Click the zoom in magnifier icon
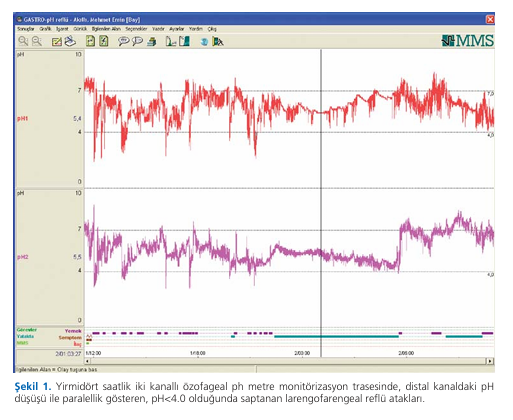Screen dimensions: 513x420 click(x=23, y=41)
